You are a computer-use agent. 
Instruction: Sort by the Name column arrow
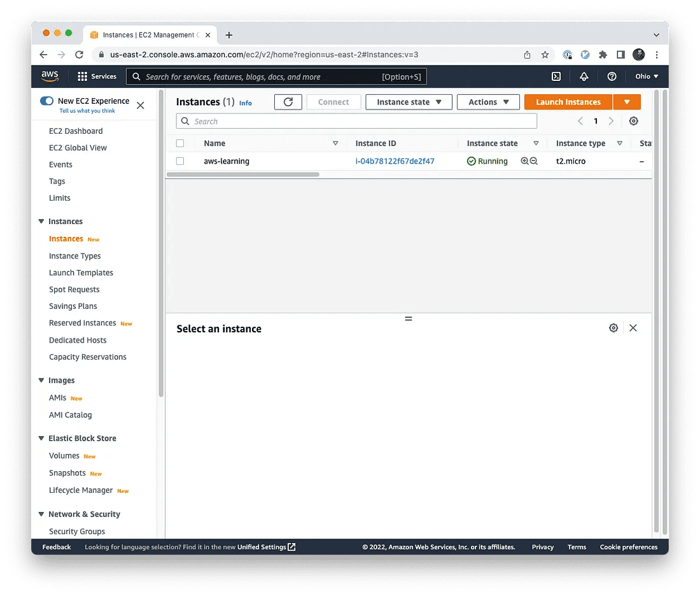335,143
